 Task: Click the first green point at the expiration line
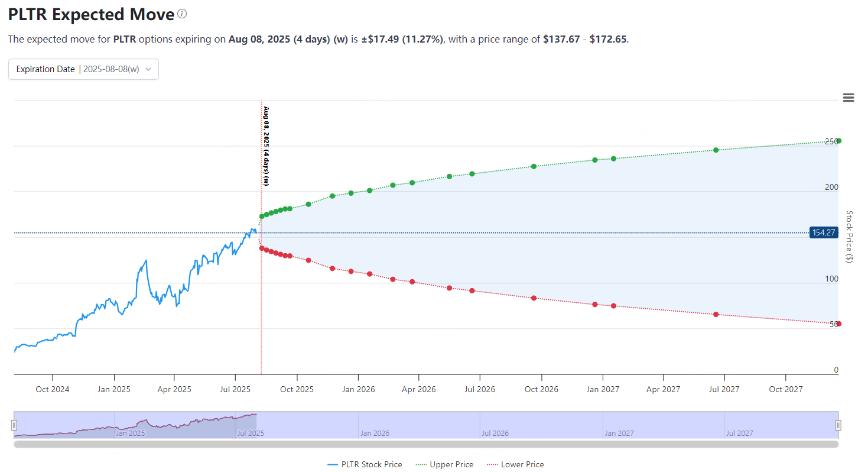coord(262,216)
